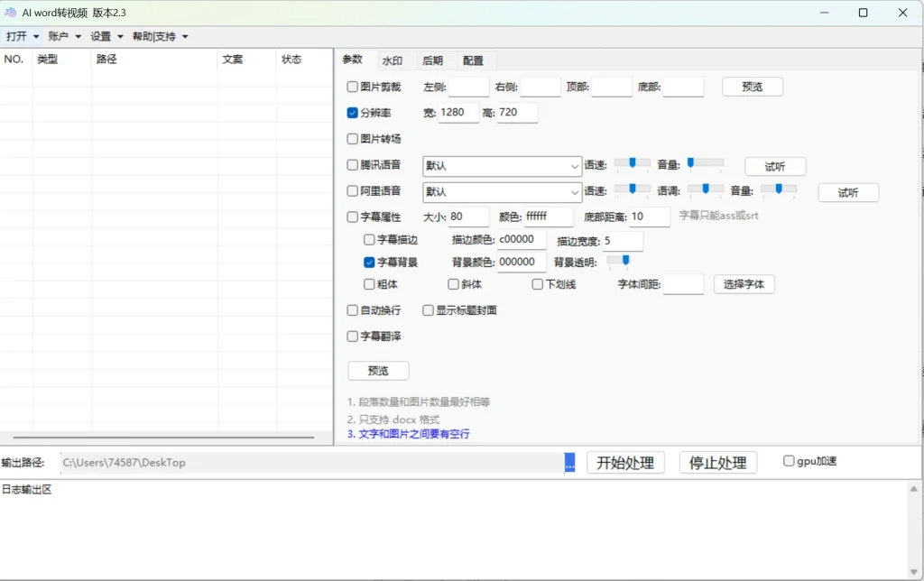Enable the 粗体 checkbox

point(369,284)
